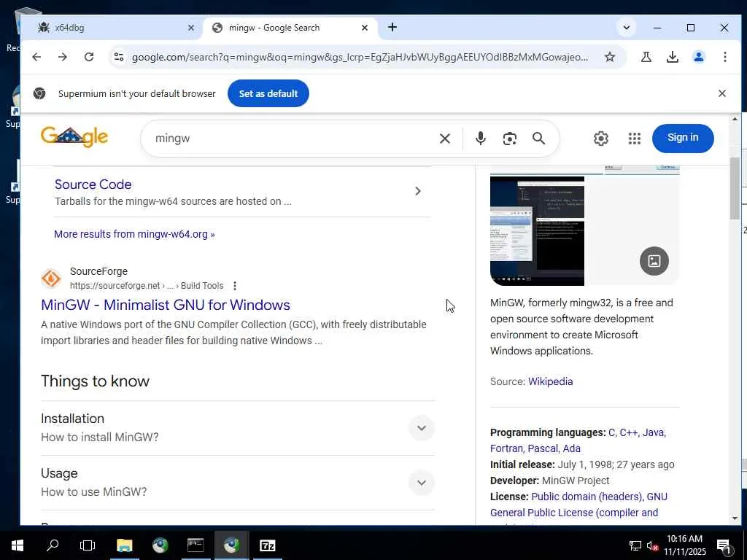The height and width of the screenshot is (560, 747).
Task: Click the scrollbar up arrow
Action: (735, 119)
